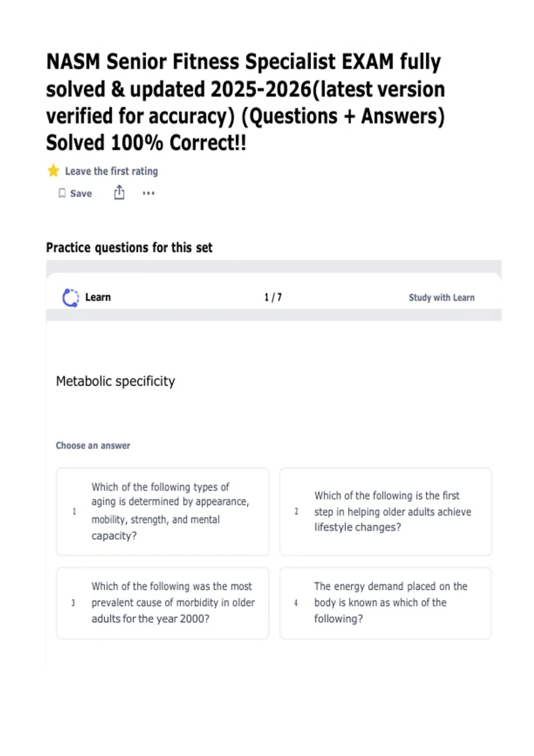Click the Learn mode circular icon
This screenshot has width=534, height=756.
coord(70,298)
